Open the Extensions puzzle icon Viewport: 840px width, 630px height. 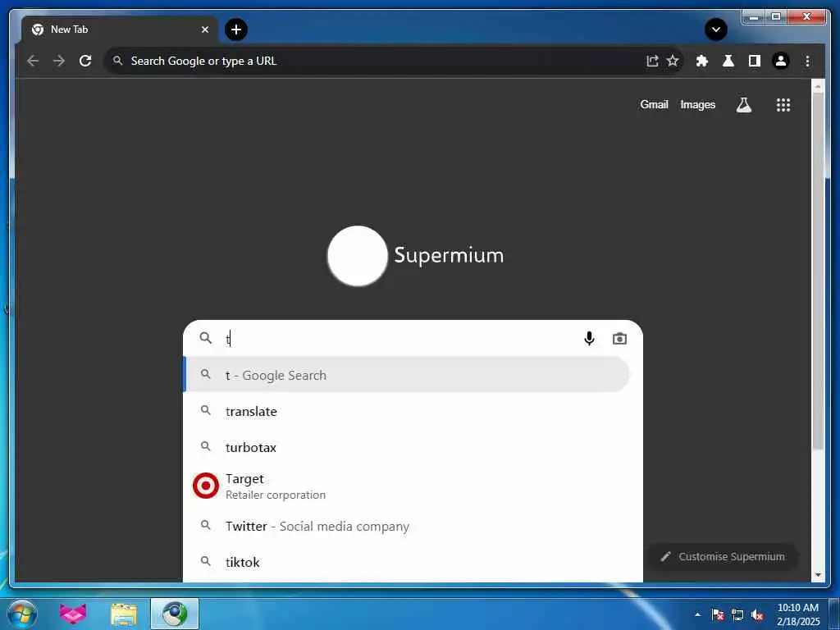[x=702, y=61]
